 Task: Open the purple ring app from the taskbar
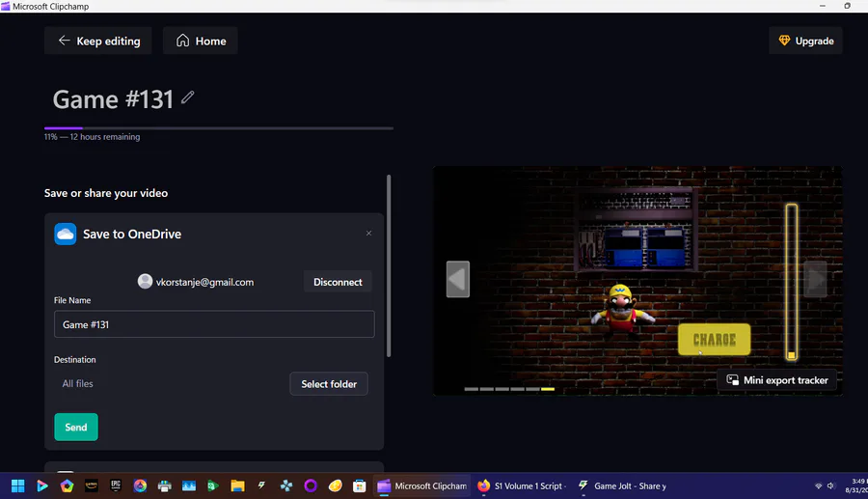click(311, 485)
